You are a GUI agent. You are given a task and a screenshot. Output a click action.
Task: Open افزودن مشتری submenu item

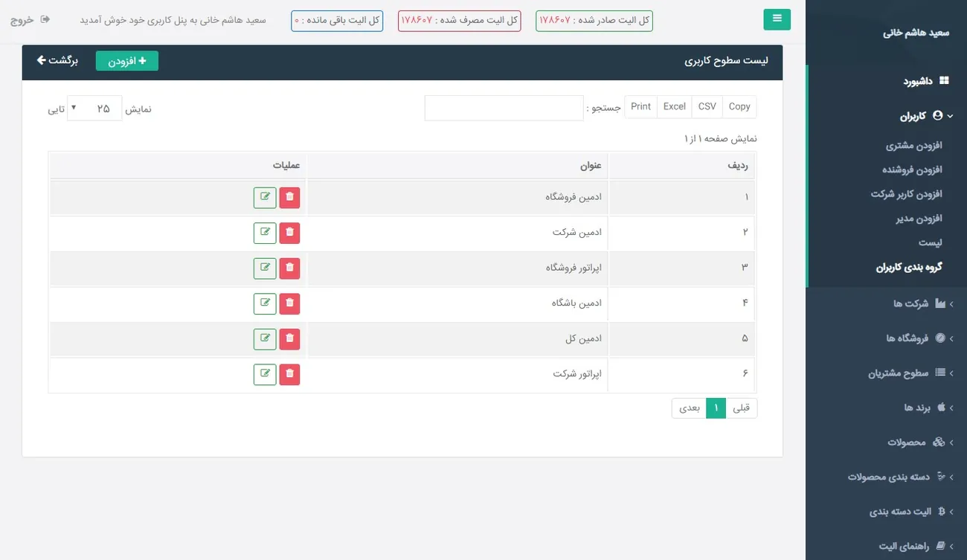pyautogui.click(x=913, y=146)
